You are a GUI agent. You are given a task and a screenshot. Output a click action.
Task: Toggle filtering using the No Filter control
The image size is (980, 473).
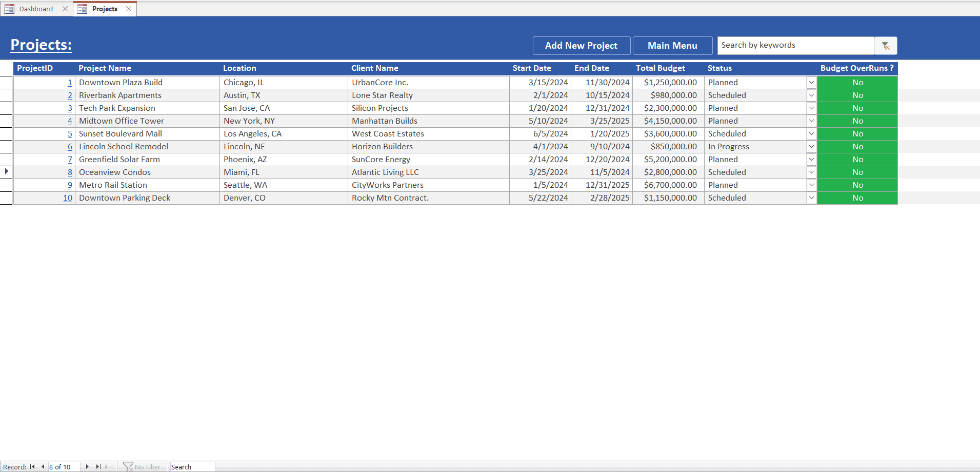coord(147,466)
